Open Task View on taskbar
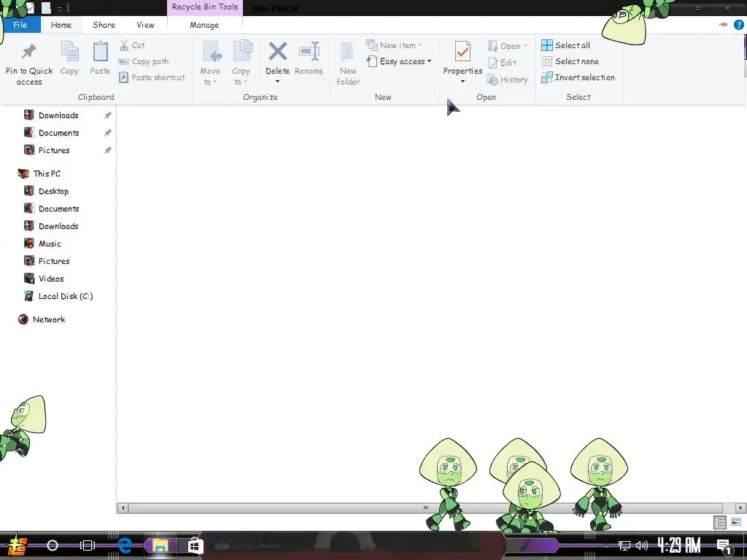 coord(88,545)
